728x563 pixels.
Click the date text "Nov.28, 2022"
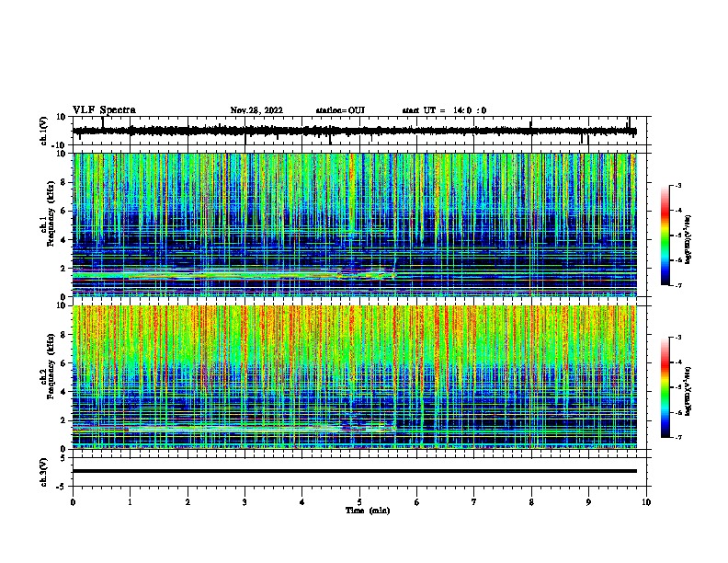pos(256,110)
